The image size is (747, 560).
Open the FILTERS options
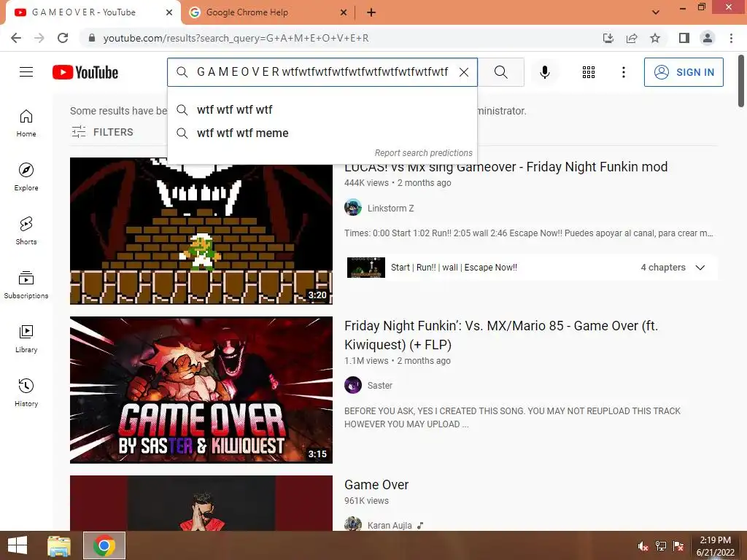coord(102,132)
